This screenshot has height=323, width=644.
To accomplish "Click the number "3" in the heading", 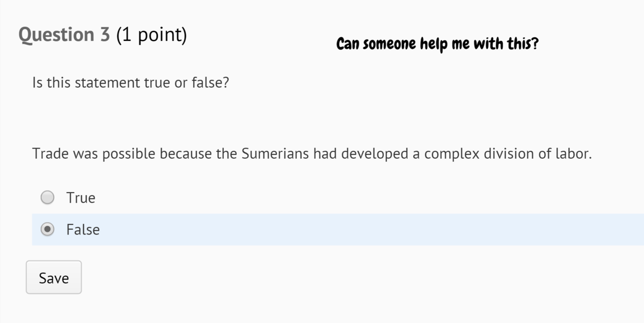I will 105,35.
